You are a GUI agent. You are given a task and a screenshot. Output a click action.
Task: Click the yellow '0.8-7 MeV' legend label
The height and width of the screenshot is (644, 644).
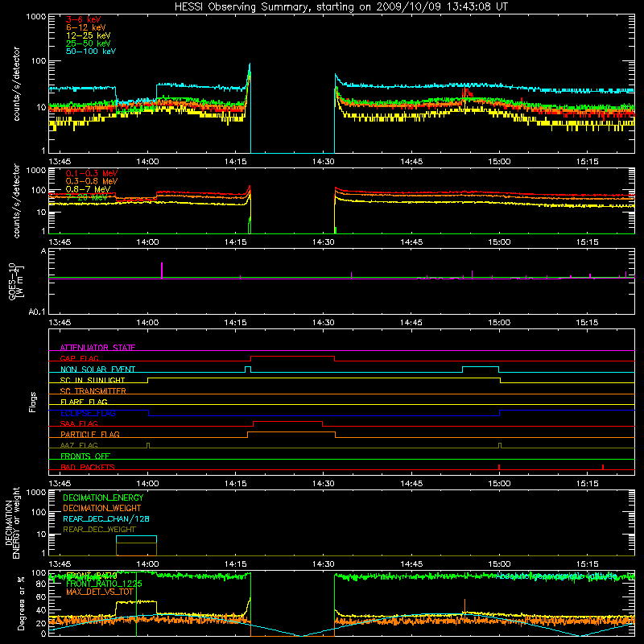(89, 189)
